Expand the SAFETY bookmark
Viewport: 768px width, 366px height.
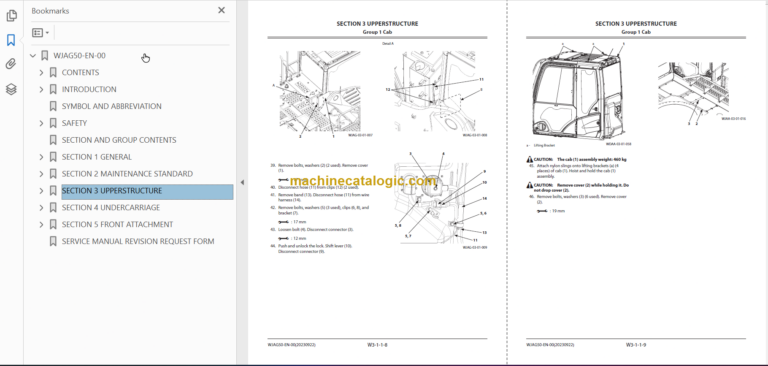click(41, 123)
